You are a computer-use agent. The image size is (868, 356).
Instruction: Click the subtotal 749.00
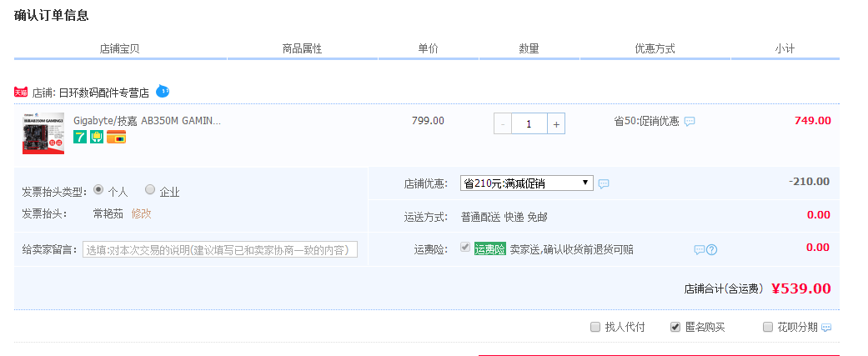(x=813, y=121)
